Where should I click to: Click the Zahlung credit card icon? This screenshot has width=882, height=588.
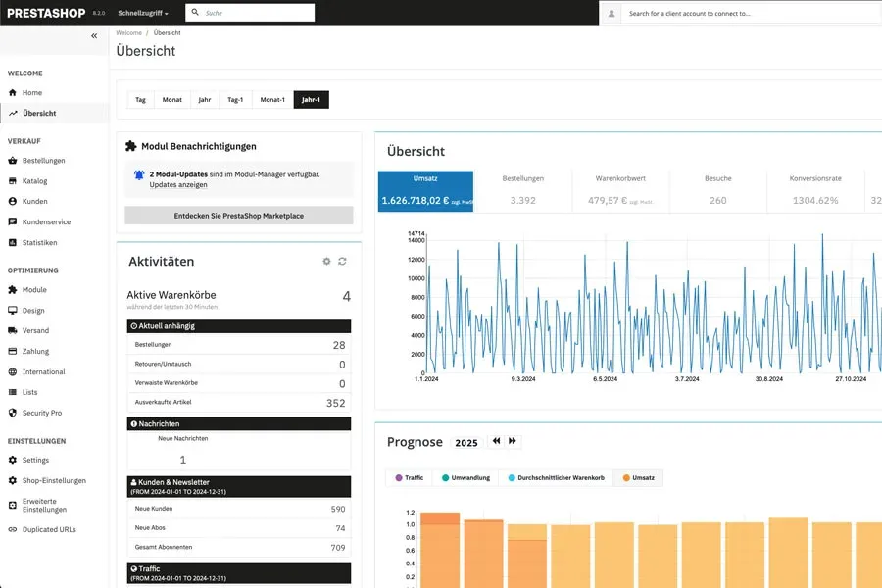13,351
